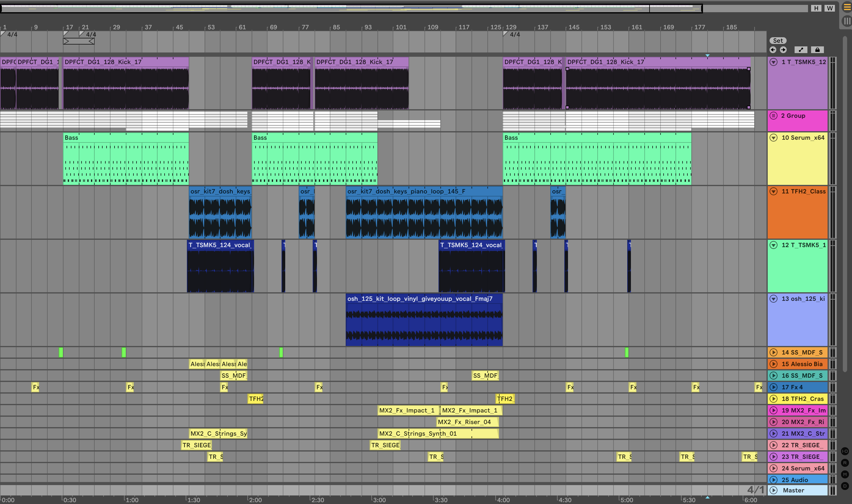Select the first Aless clip on track 15

tap(197, 364)
